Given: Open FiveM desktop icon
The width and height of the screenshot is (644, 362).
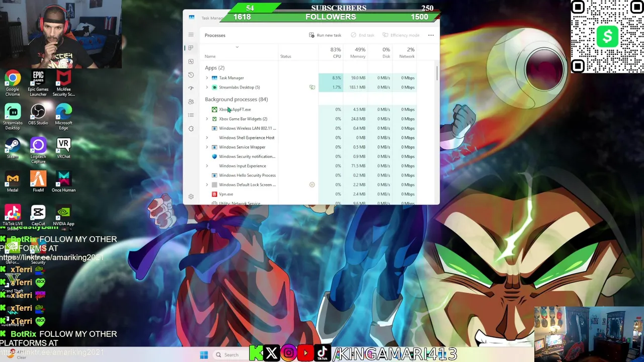Looking at the screenshot, I should click(x=38, y=183).
